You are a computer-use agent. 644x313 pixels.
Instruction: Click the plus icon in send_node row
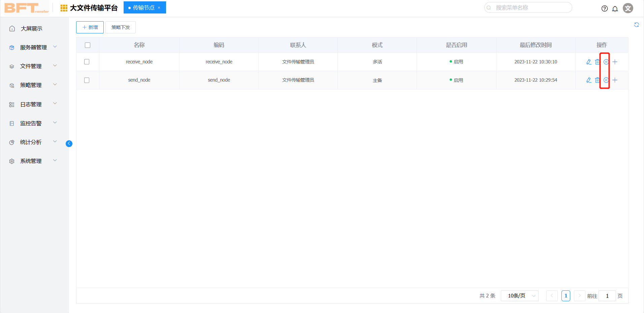coord(615,80)
